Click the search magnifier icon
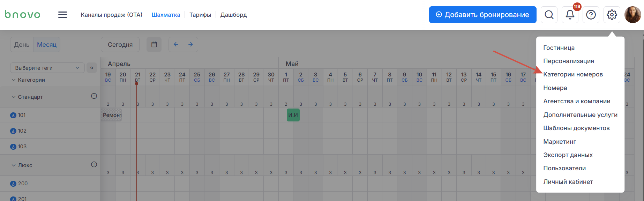This screenshot has width=644, height=201. click(x=549, y=15)
